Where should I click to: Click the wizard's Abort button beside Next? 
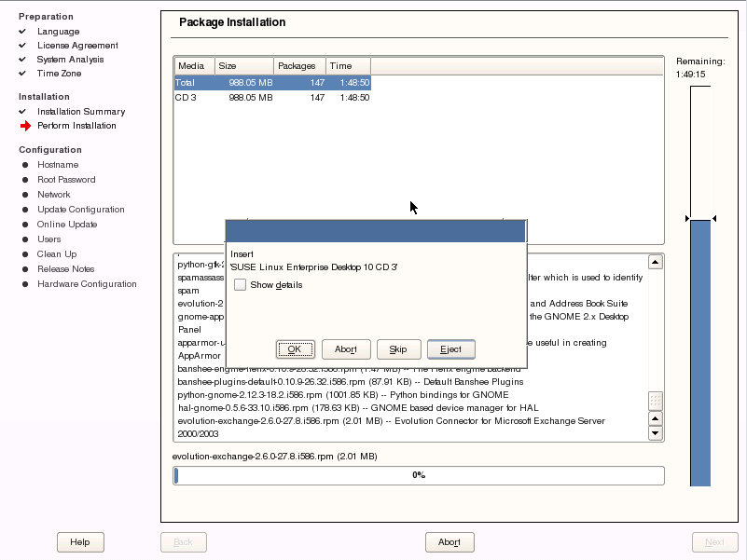(x=450, y=542)
